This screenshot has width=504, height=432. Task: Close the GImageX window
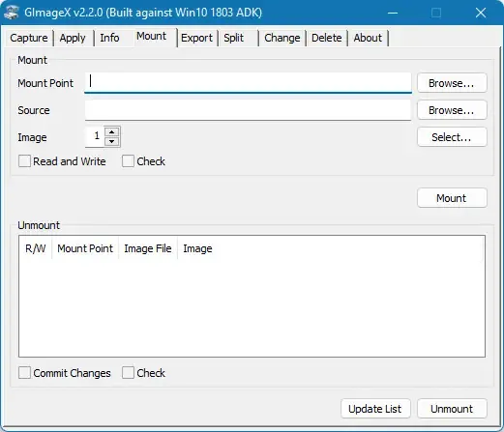point(481,13)
